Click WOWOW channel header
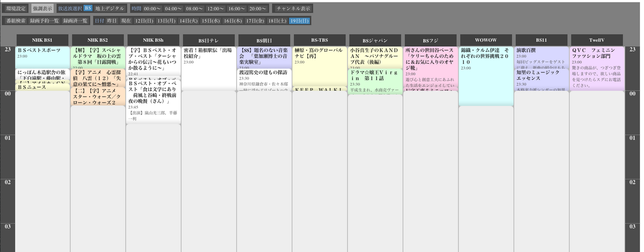The height and width of the screenshot is (252, 644). [x=486, y=40]
